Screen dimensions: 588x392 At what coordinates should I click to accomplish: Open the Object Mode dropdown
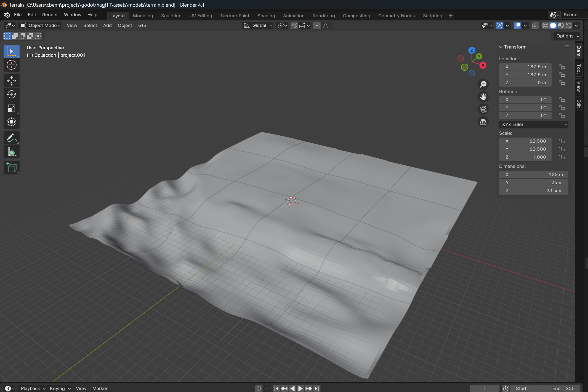point(40,25)
